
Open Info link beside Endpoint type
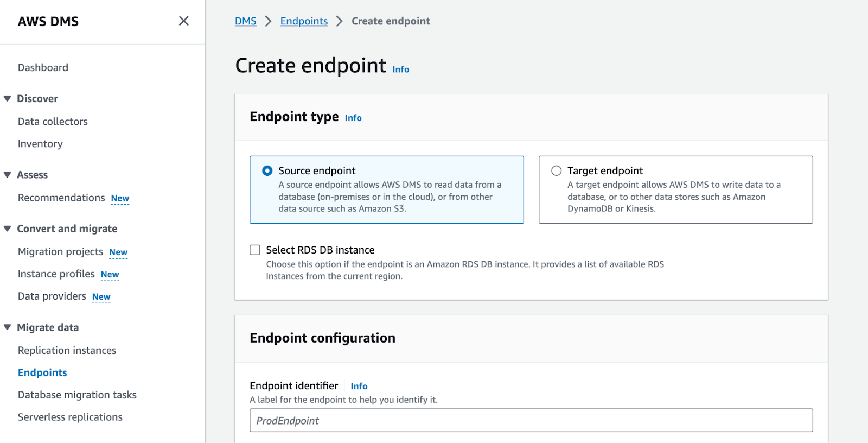coord(353,118)
